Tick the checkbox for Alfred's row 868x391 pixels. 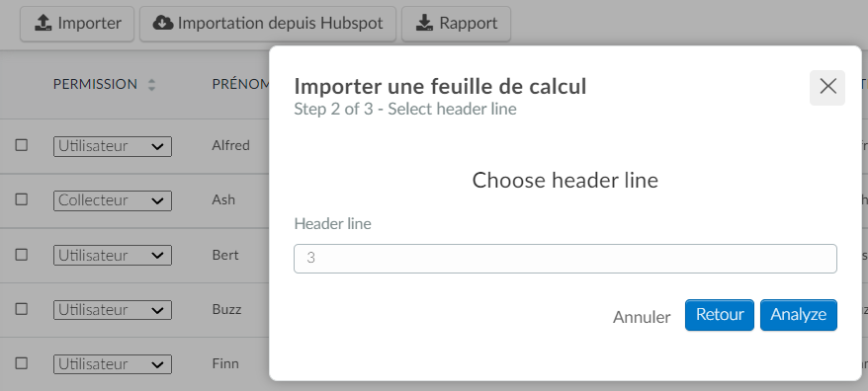click(x=21, y=145)
